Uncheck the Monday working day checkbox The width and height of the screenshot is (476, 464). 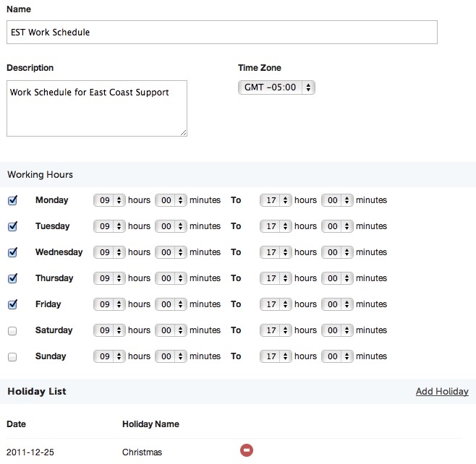(x=12, y=200)
